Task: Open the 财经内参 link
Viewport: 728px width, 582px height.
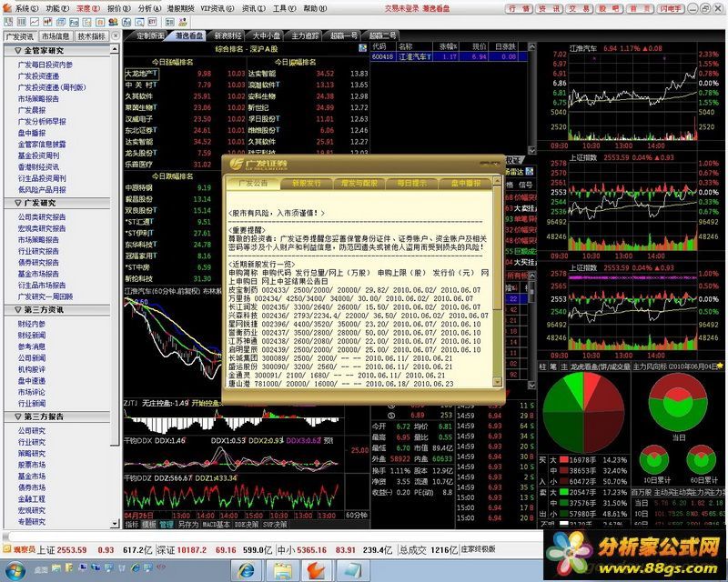Action: click(32, 324)
